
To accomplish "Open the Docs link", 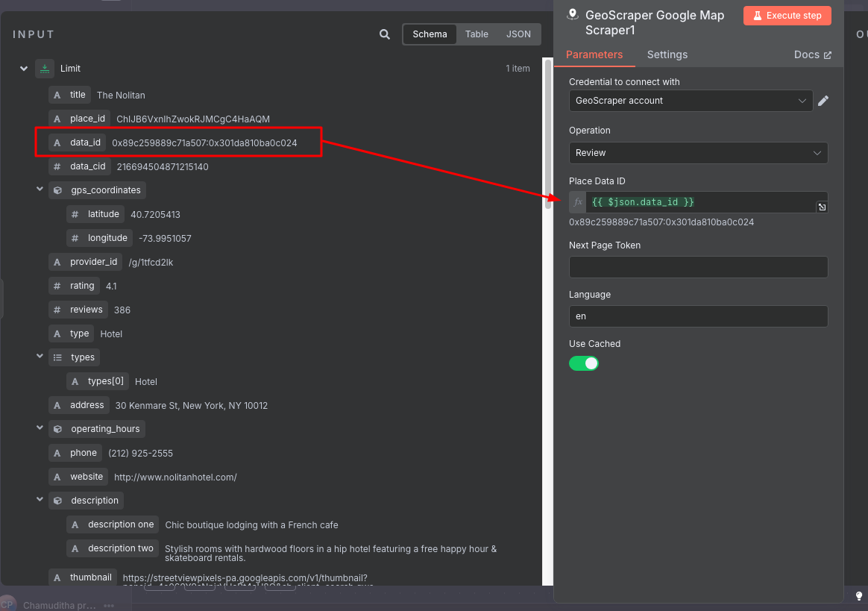I will 812,55.
